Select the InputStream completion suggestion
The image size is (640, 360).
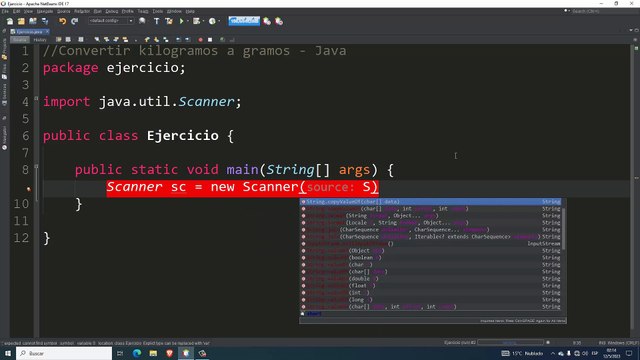(431, 244)
